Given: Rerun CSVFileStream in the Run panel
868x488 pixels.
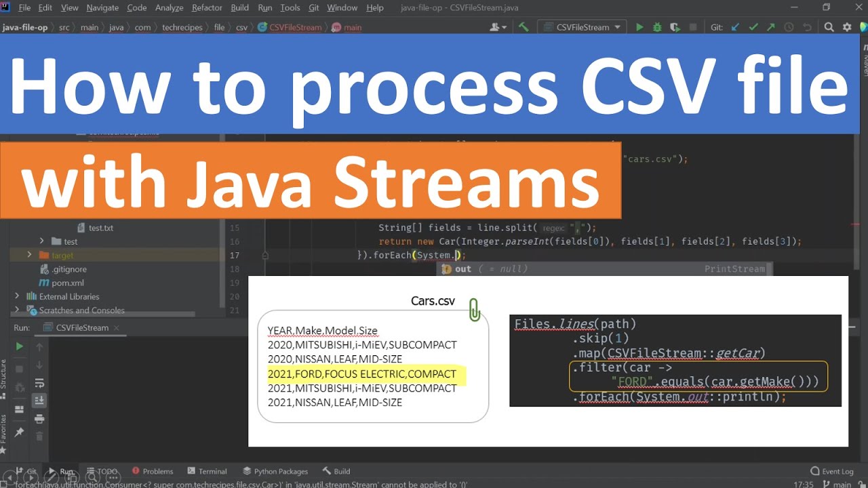Looking at the screenshot, I should click(x=19, y=346).
